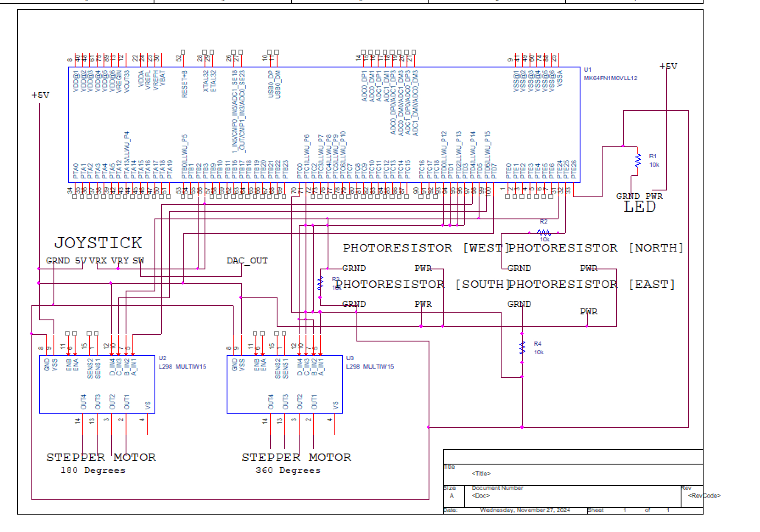Click the <Doc> document number field
This screenshot has height=532, width=760.
481,496
